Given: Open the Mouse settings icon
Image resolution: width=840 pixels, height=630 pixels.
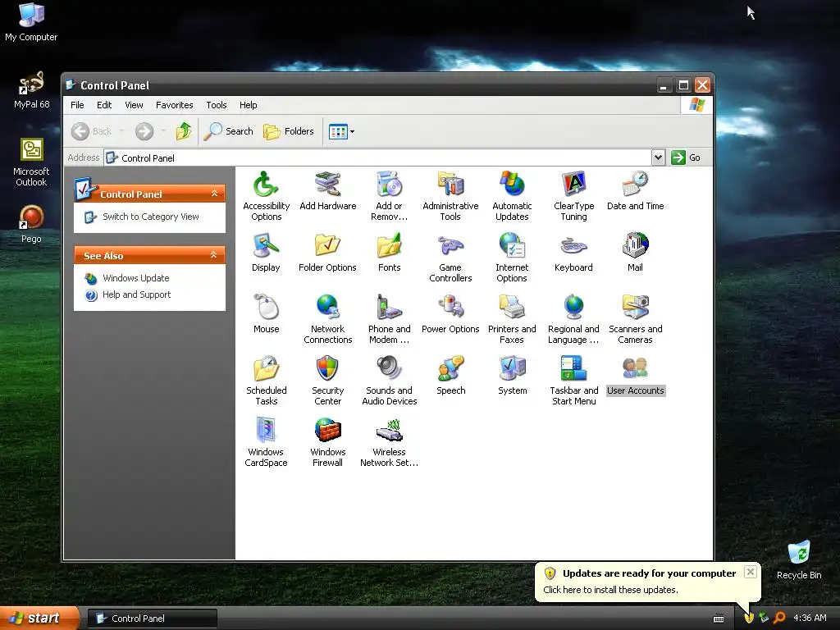Looking at the screenshot, I should pyautogui.click(x=266, y=314).
